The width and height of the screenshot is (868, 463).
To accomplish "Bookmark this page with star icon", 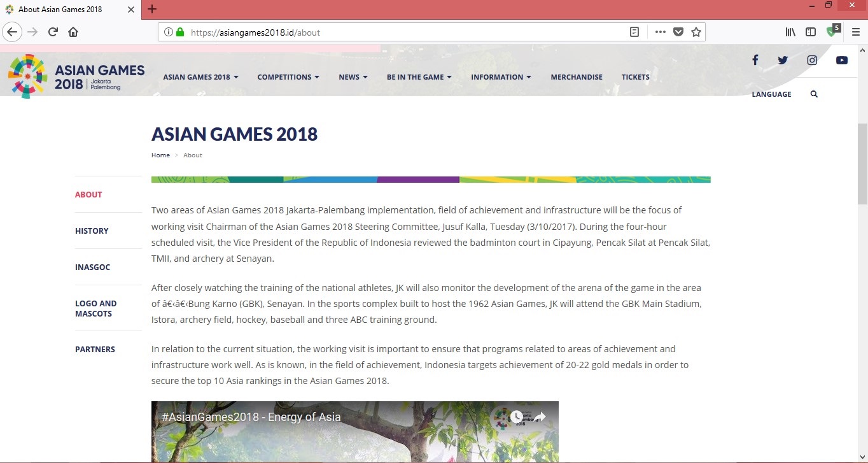I will (x=696, y=32).
